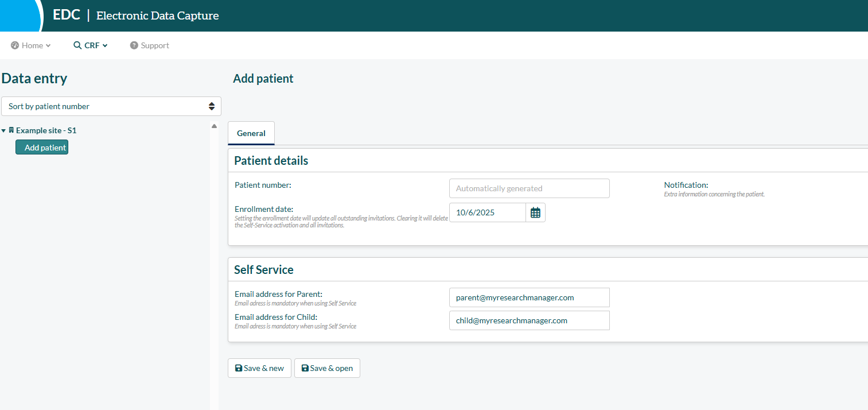
Task: Click the Self Service section heading
Action: [264, 270]
